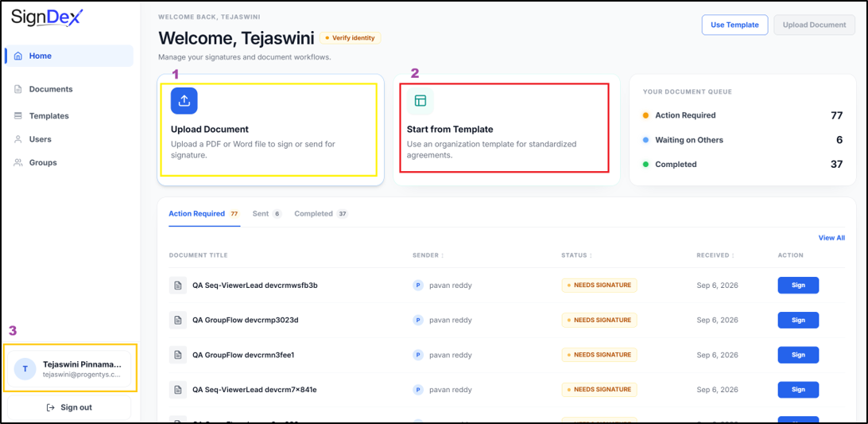Click the blue upload arrow icon
Image resolution: width=868 pixels, height=424 pixels.
point(184,101)
